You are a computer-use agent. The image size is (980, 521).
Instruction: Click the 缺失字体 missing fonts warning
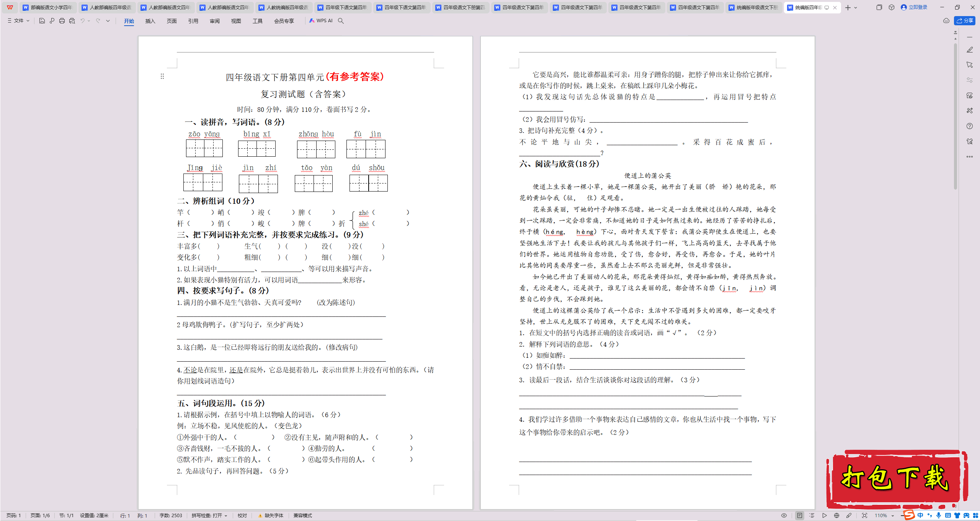click(x=271, y=516)
